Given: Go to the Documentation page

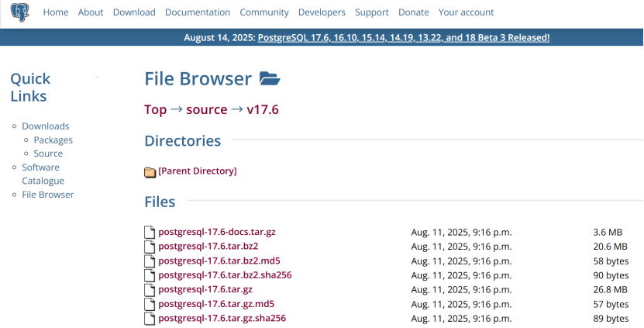Looking at the screenshot, I should pos(198,12).
